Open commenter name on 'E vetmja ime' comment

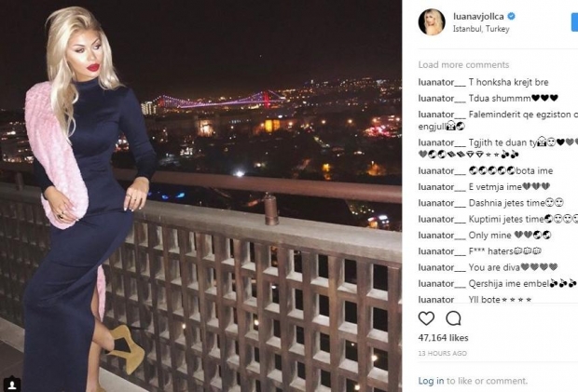442,187
